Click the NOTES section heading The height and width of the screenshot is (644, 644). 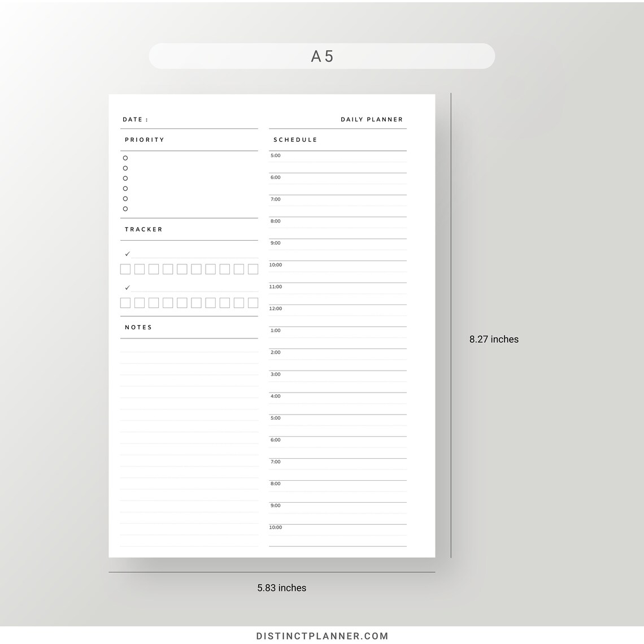138,327
